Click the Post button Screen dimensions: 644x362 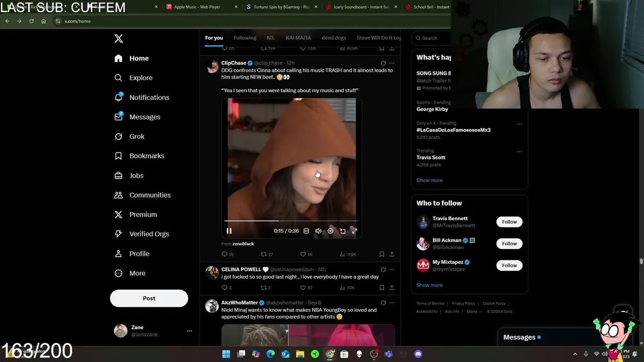(x=149, y=298)
